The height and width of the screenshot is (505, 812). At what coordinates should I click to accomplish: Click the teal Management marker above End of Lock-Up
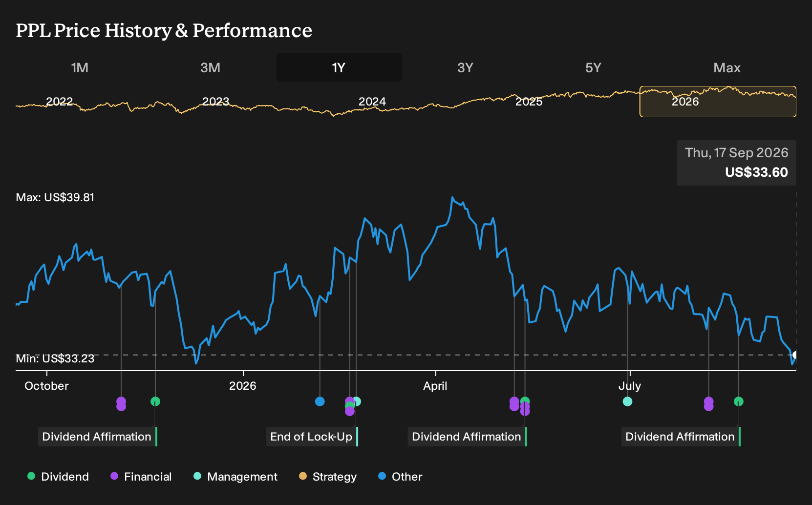[x=358, y=401]
